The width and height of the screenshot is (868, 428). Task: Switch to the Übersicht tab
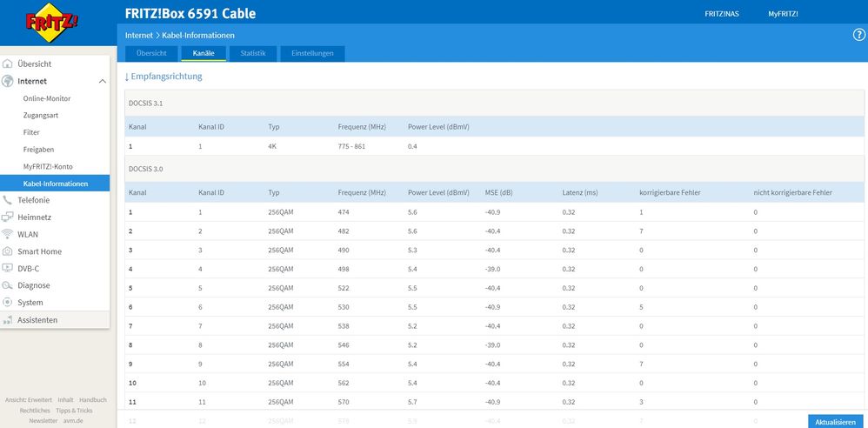click(x=151, y=54)
